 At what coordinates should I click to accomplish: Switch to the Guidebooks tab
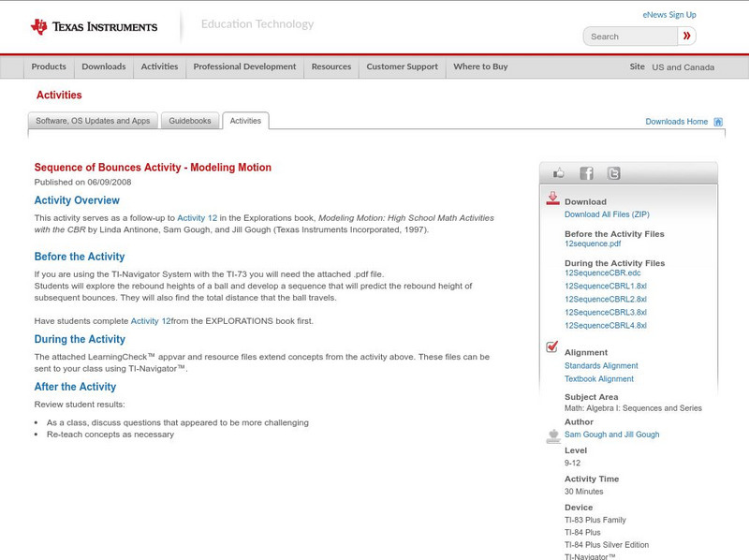click(x=190, y=121)
